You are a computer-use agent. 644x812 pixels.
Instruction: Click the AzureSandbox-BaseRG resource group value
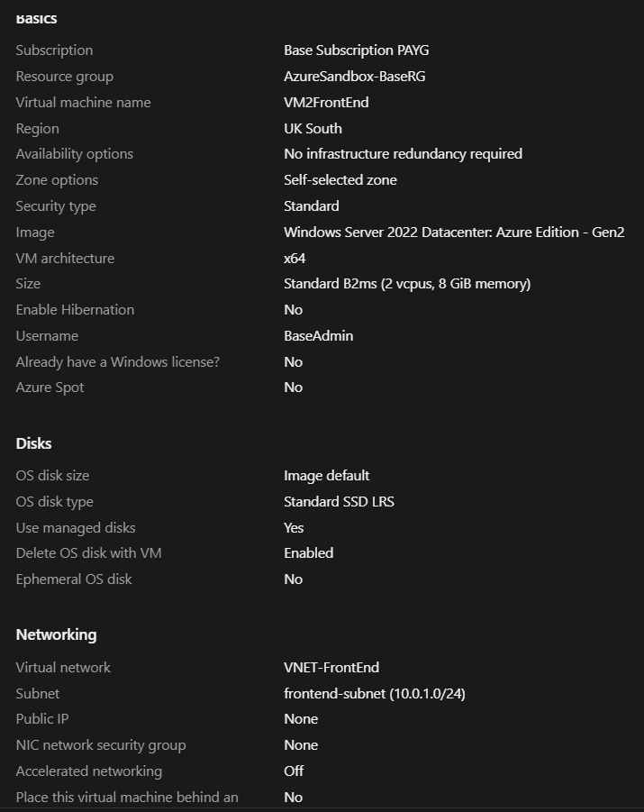click(354, 77)
